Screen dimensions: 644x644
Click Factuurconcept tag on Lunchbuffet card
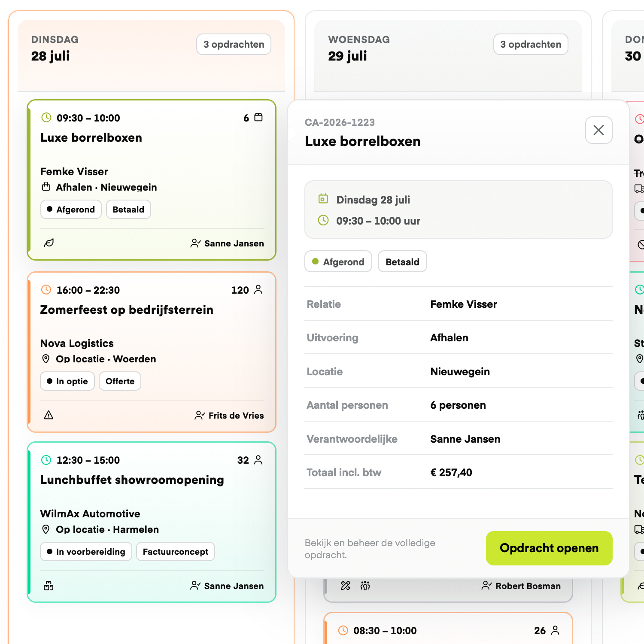coord(176,552)
